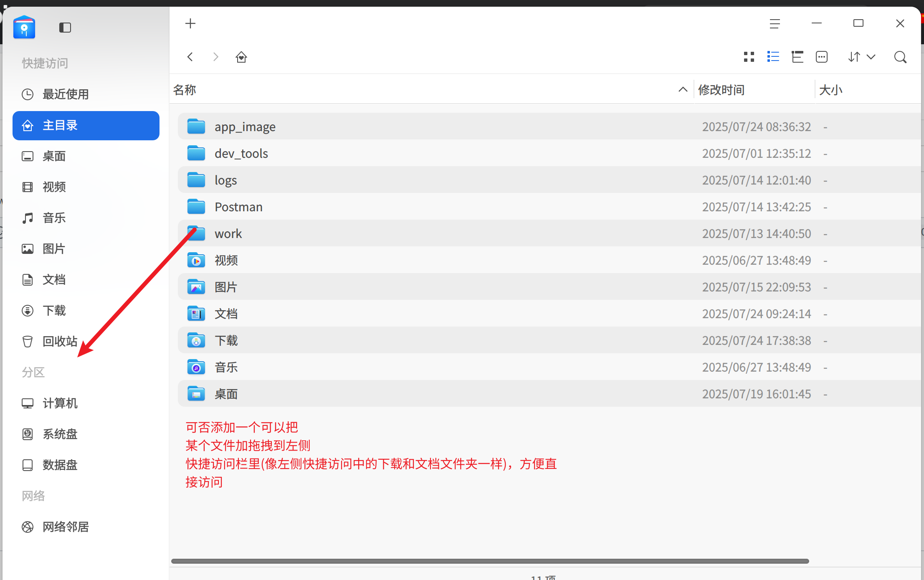The image size is (924, 580).
Task: Open 系统盘 in the sidebar
Action: tap(86, 434)
